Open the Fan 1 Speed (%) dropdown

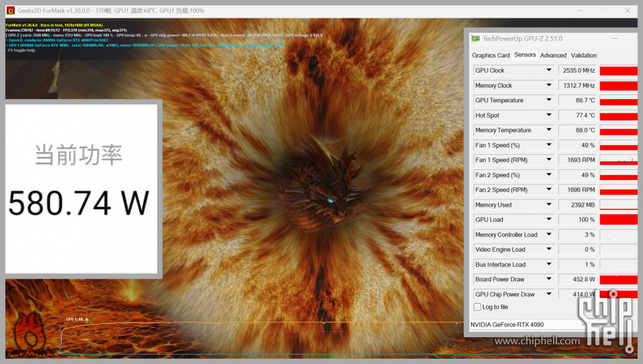[549, 145]
